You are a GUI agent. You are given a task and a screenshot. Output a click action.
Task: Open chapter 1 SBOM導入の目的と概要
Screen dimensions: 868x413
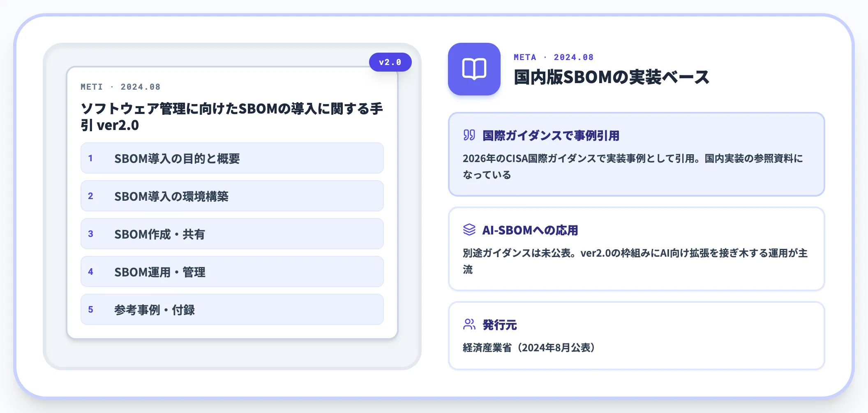(x=232, y=158)
